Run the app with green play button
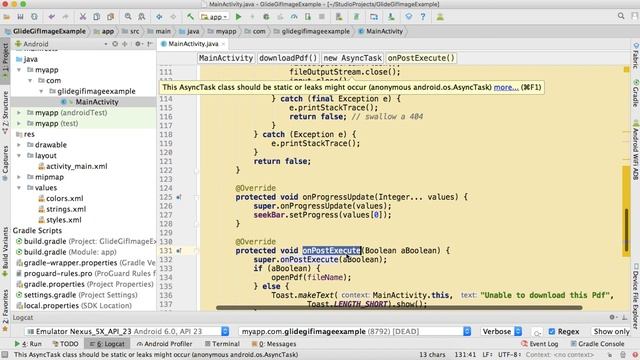This screenshot has height=360, width=640. point(238,17)
